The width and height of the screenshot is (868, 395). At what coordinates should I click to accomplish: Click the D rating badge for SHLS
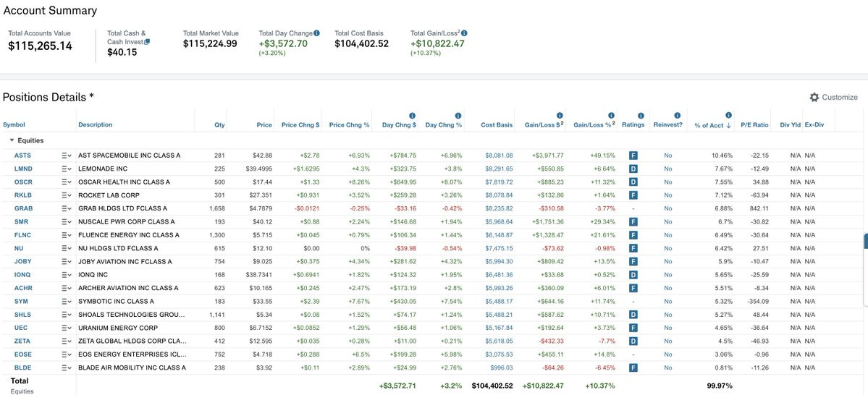click(633, 315)
